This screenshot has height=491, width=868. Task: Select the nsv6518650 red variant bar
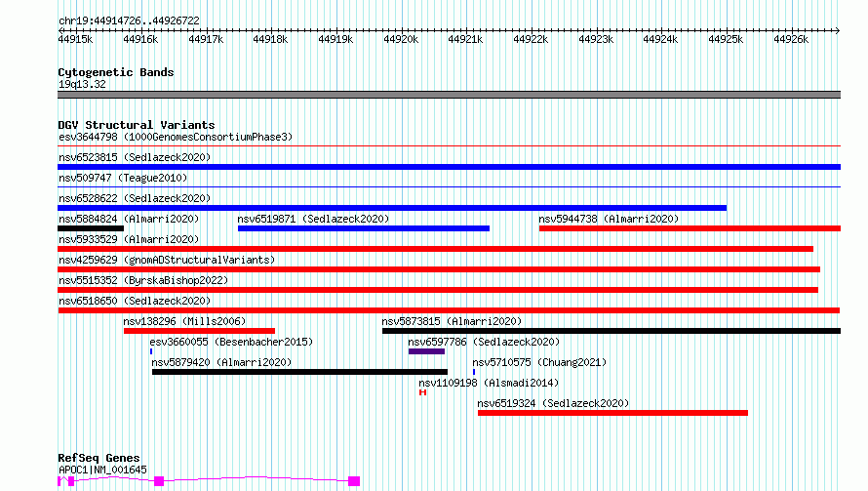point(449,310)
